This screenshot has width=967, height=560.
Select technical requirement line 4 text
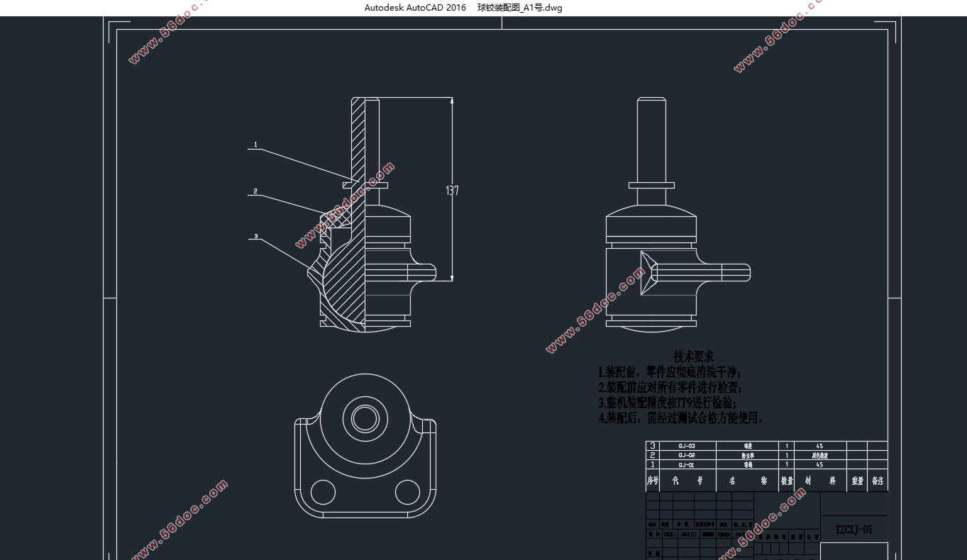point(681,418)
